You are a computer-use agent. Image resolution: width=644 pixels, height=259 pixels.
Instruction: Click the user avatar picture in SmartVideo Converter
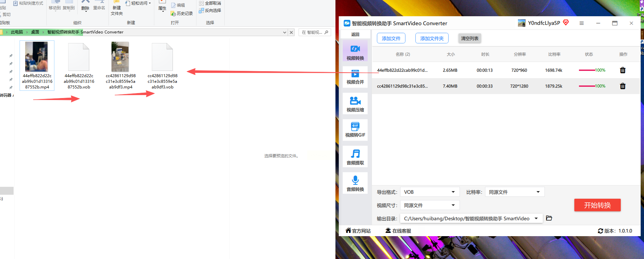[x=522, y=23]
